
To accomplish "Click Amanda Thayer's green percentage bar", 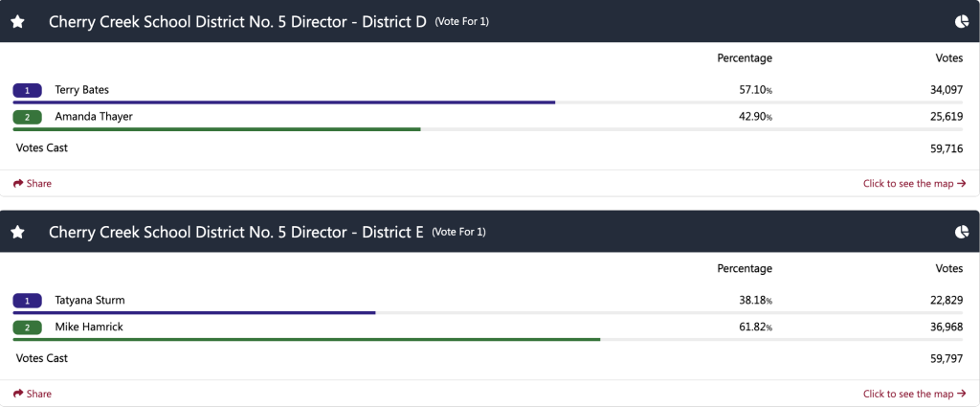I will click(x=216, y=128).
